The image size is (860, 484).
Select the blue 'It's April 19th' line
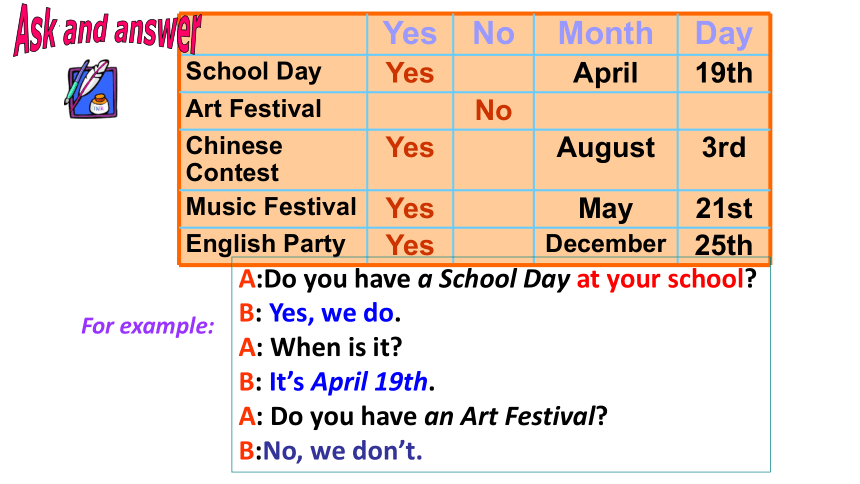point(348,381)
